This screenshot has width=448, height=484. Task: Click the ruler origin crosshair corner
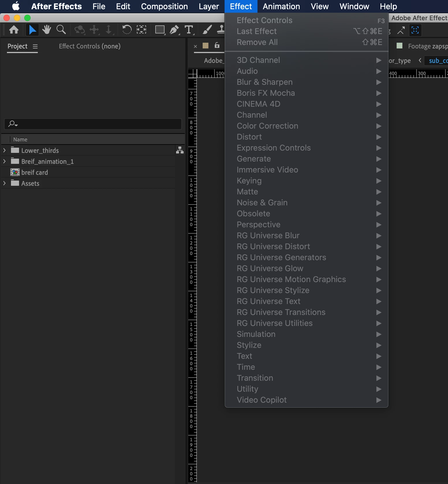[x=192, y=73]
